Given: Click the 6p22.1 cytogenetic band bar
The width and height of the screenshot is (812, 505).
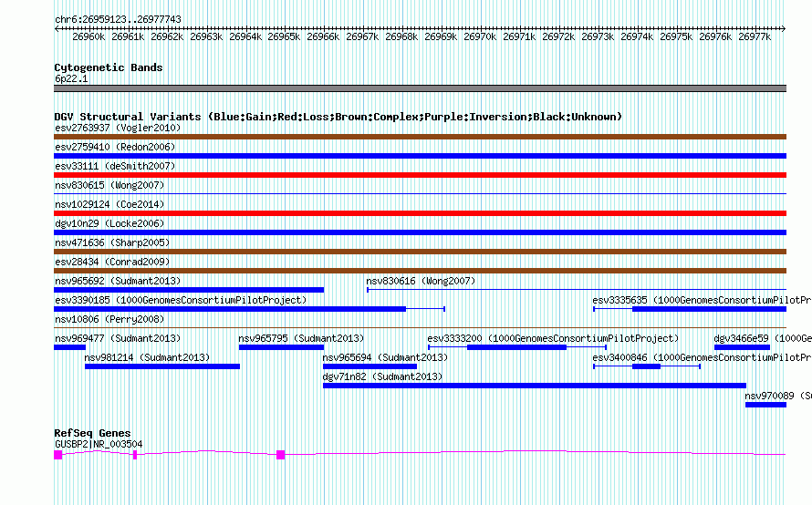Looking at the screenshot, I should 420,88.
